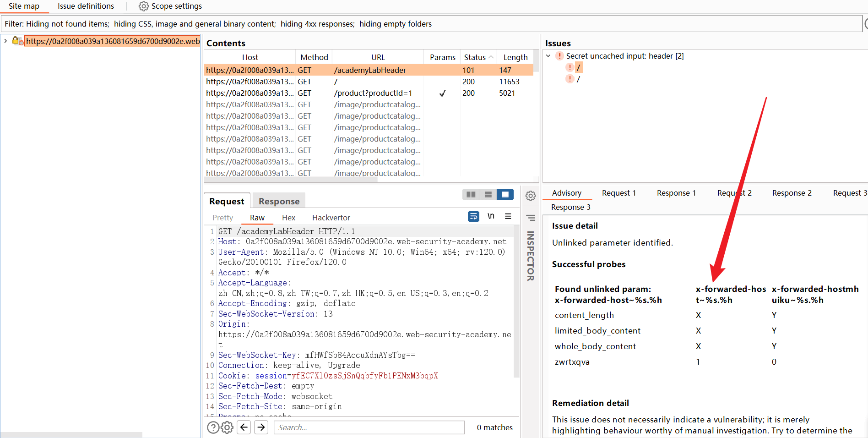This screenshot has width=868, height=438.
Task: Click the Search input field
Action: coord(369,427)
